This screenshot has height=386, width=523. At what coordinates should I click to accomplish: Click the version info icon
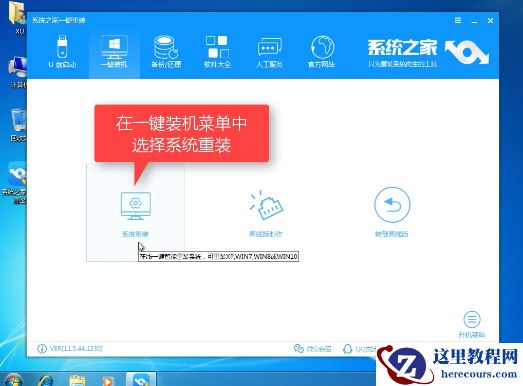[x=42, y=349]
